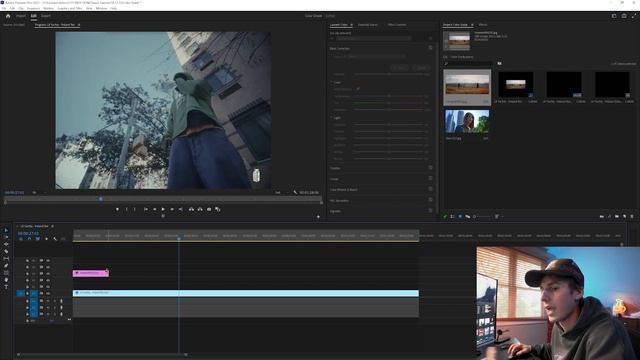640x360 pixels.
Task: Open timeline display settings wrench
Action: click(x=55, y=239)
